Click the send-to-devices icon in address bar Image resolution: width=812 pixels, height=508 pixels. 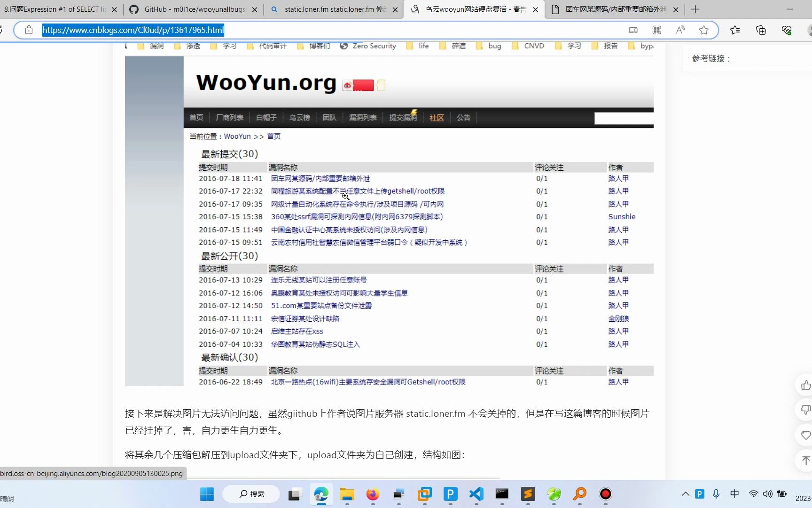pyautogui.click(x=633, y=30)
